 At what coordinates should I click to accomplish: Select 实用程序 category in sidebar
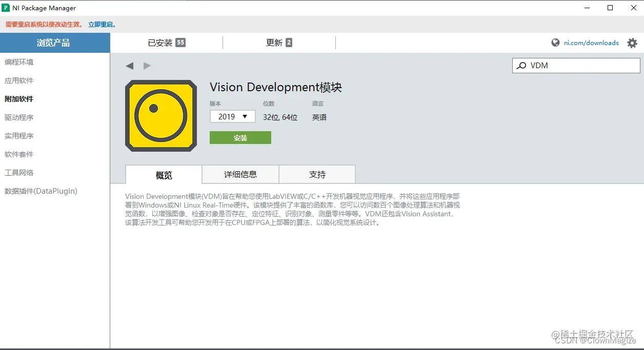19,136
